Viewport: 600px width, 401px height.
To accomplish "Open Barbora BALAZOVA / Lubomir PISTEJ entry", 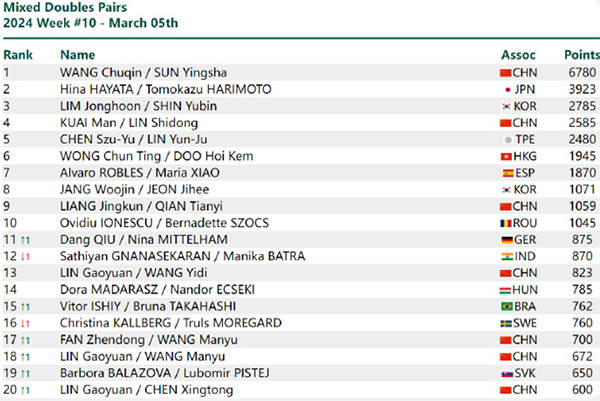I will tap(165, 373).
